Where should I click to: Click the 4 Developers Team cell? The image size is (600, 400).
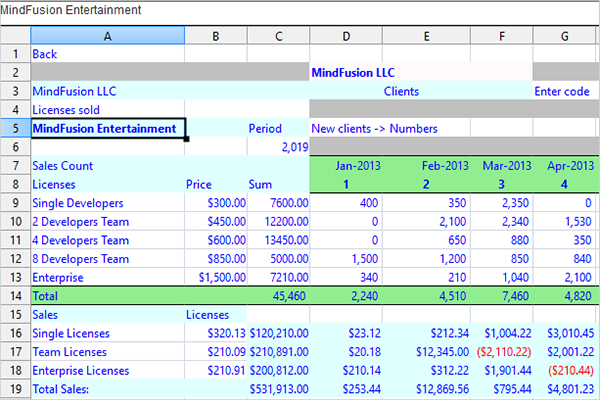[x=108, y=240]
